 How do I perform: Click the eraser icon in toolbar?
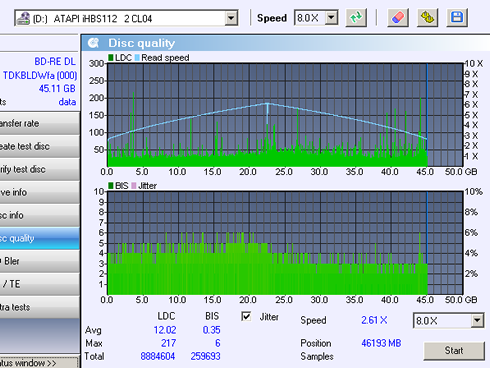[398, 17]
